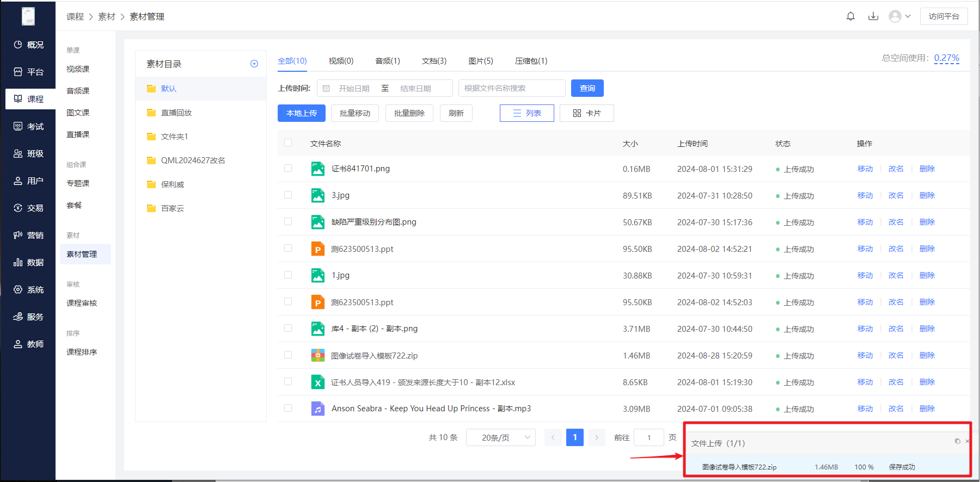Open 教师 in the main sidebar
This screenshot has height=482, width=980.
pyautogui.click(x=28, y=344)
